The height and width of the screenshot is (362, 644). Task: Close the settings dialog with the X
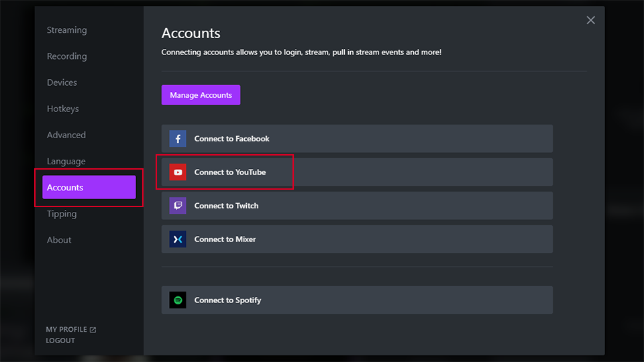pos(590,20)
